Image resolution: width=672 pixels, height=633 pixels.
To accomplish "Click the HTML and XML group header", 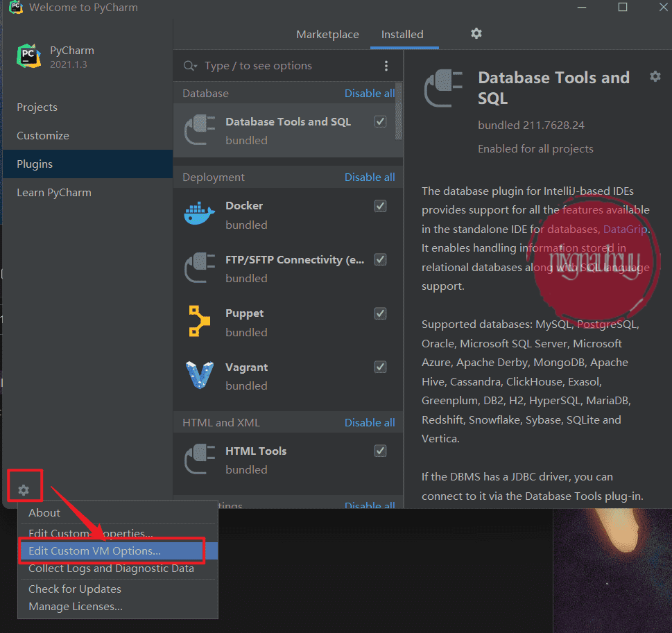I will pyautogui.click(x=221, y=422).
